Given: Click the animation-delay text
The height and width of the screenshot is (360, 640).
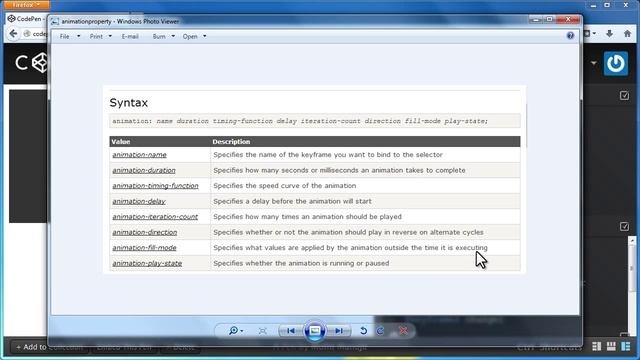Looking at the screenshot, I should 139,201.
